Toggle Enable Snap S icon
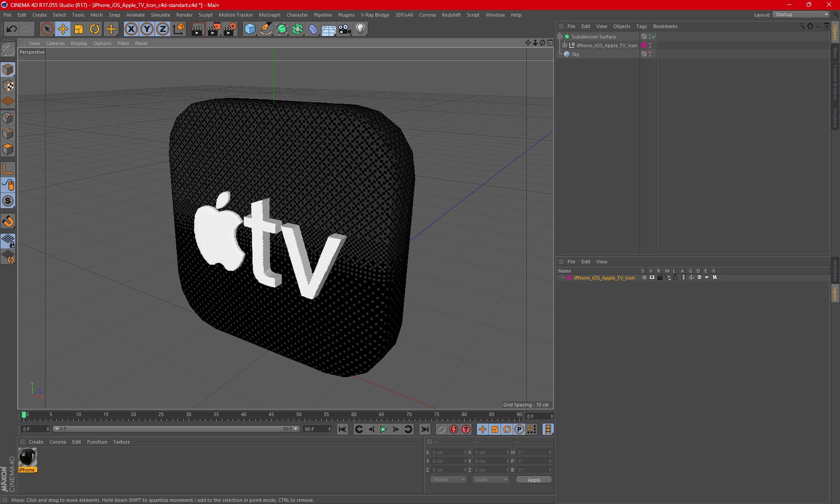The height and width of the screenshot is (504, 840). (x=8, y=201)
